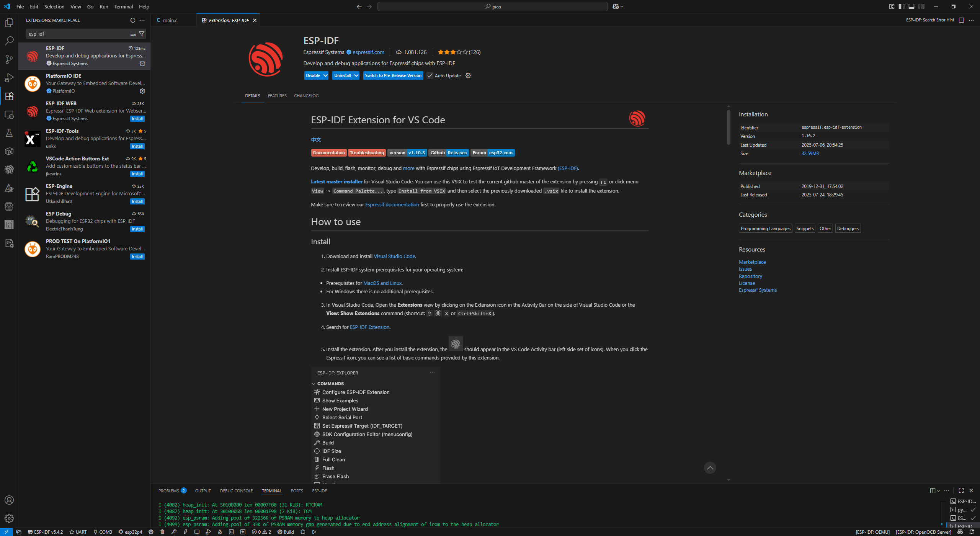
Task: Click Switch to Pre-Release Version button
Action: [x=393, y=75]
